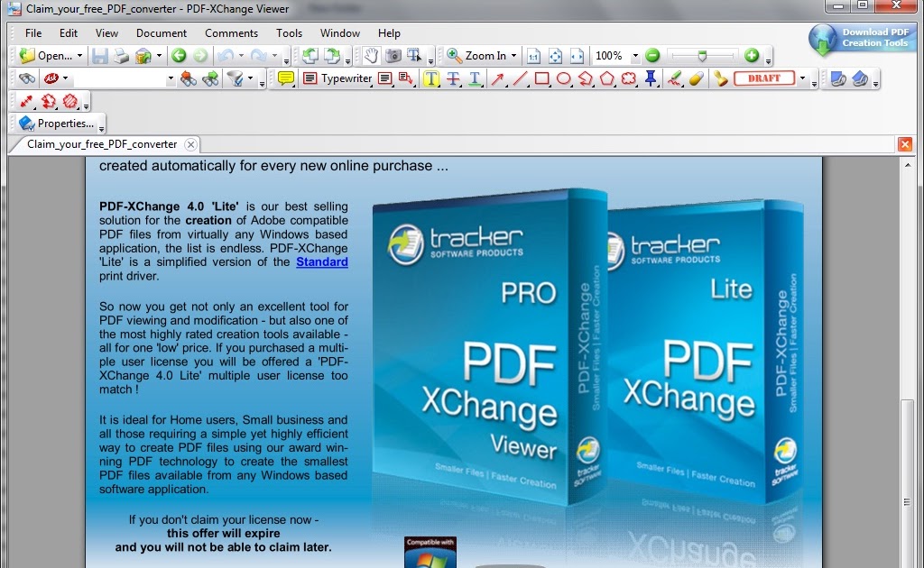
Task: Select the blue pushpin File Attachment tool
Action: tap(651, 78)
